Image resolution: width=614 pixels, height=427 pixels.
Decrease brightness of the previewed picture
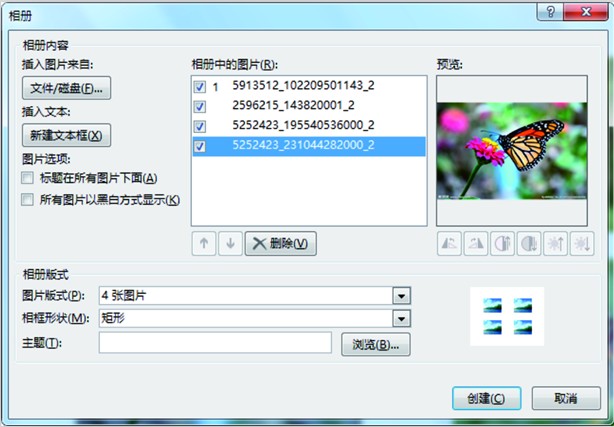click(582, 244)
